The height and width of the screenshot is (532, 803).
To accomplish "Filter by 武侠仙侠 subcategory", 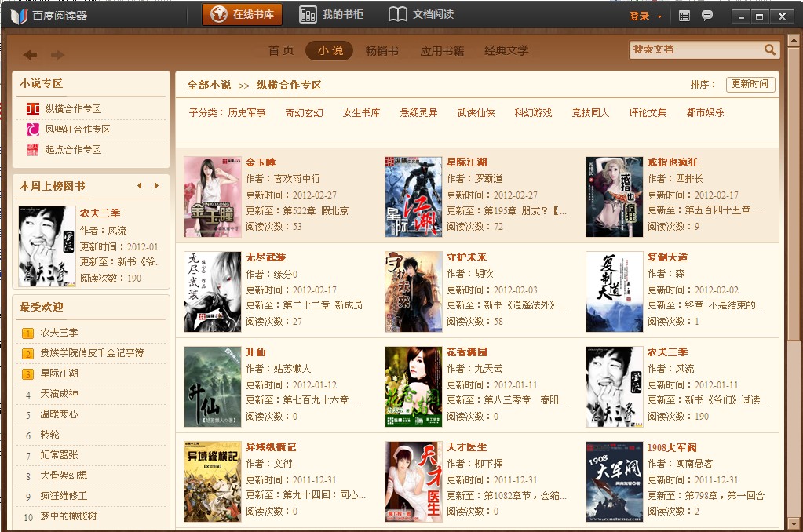I will pyautogui.click(x=476, y=113).
